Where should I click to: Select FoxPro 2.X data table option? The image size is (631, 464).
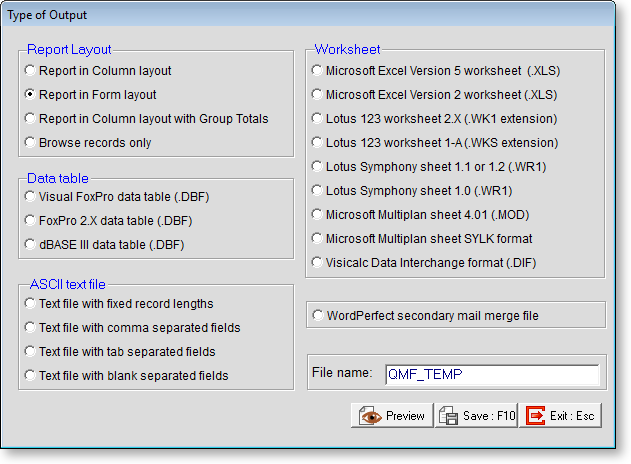click(x=31, y=221)
